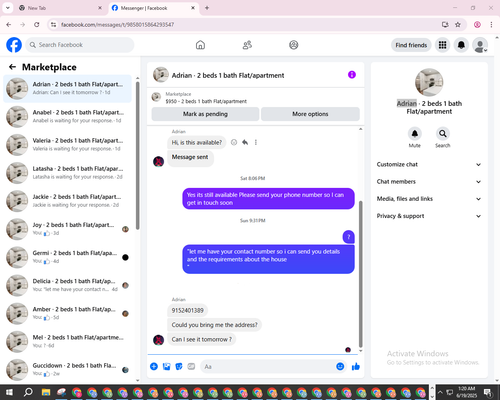Reload the page in Chrome
500x400 pixels.
pos(37,25)
